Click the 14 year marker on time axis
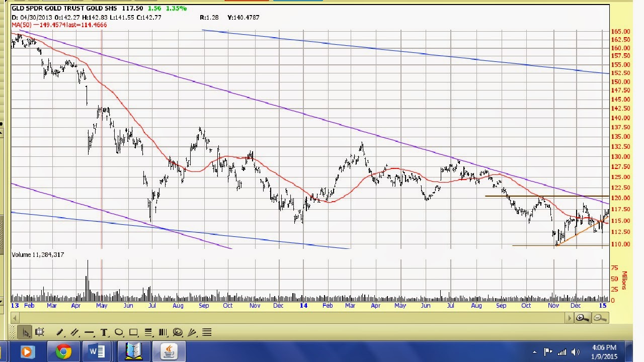 click(303, 305)
